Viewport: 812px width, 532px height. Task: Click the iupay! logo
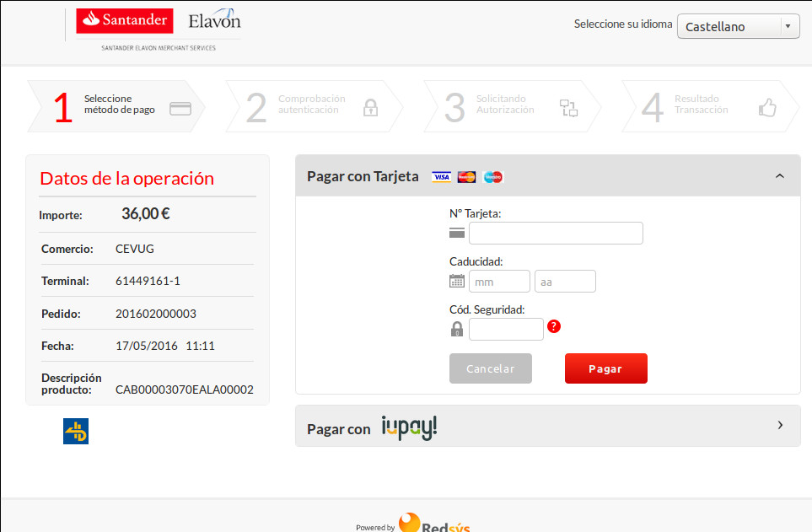click(409, 428)
